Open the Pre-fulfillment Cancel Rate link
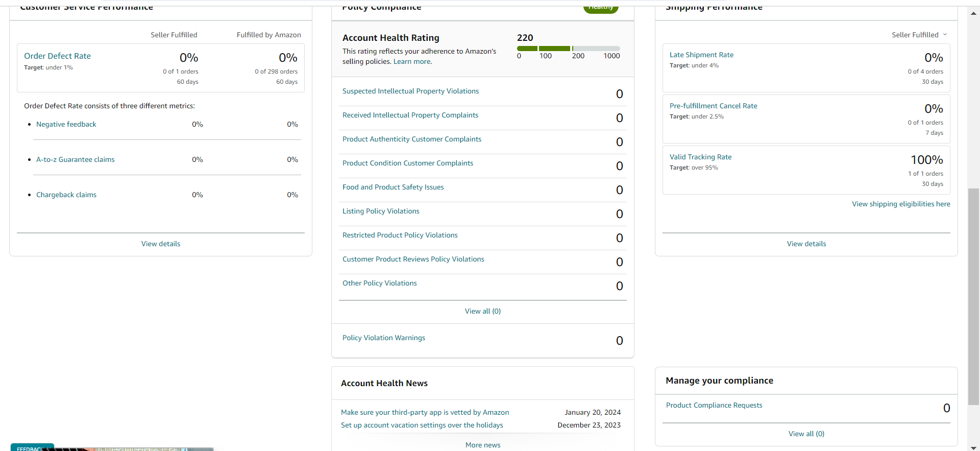The height and width of the screenshot is (451, 980). coord(714,106)
